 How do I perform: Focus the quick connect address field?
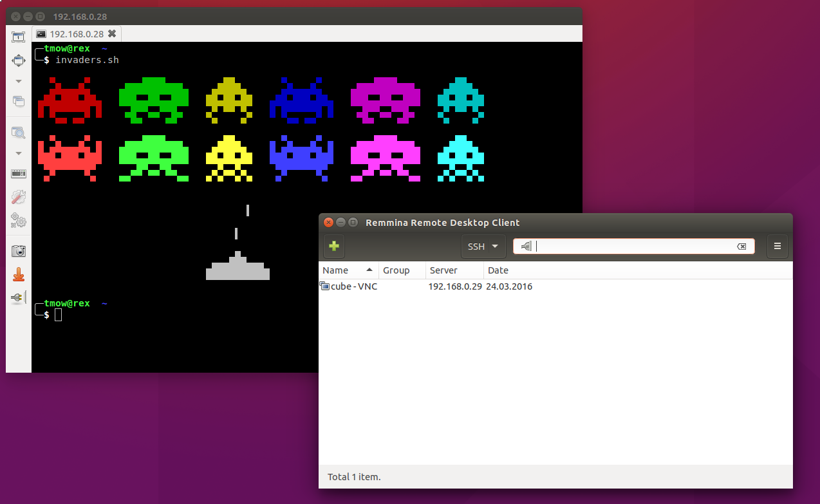(x=634, y=246)
